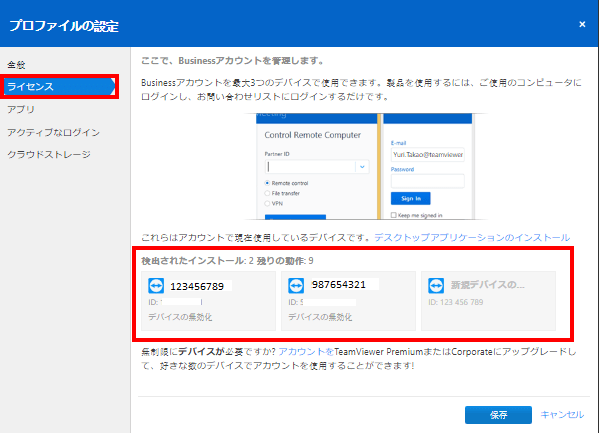The height and width of the screenshot is (433, 600).
Task: Click the 新規デバイスの... placeholder card title
Action: (x=488, y=285)
